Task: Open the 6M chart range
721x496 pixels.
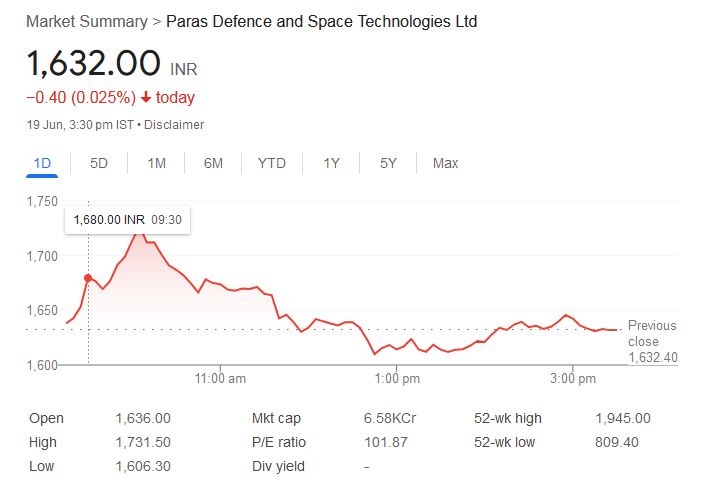Action: click(213, 163)
